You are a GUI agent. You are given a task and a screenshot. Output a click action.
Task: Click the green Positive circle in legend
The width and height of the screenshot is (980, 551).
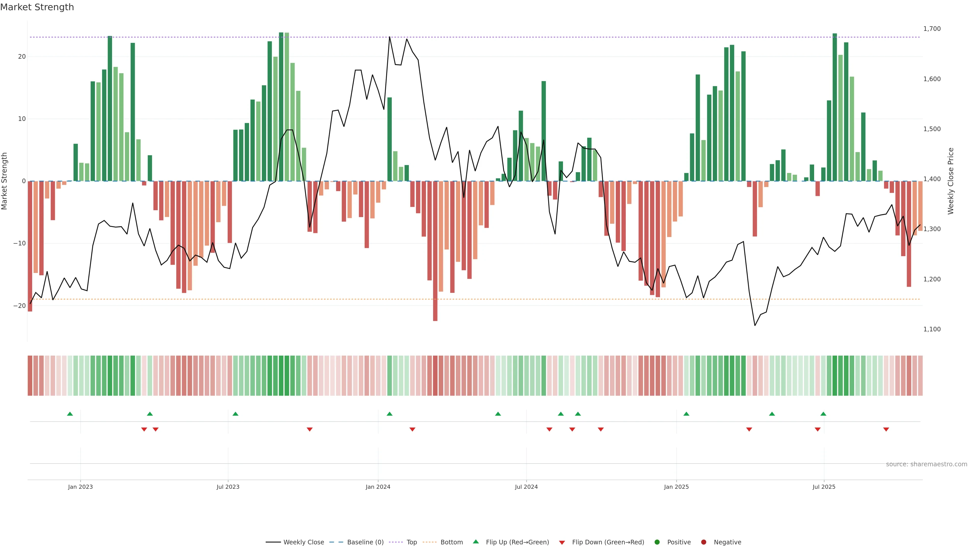(x=657, y=542)
